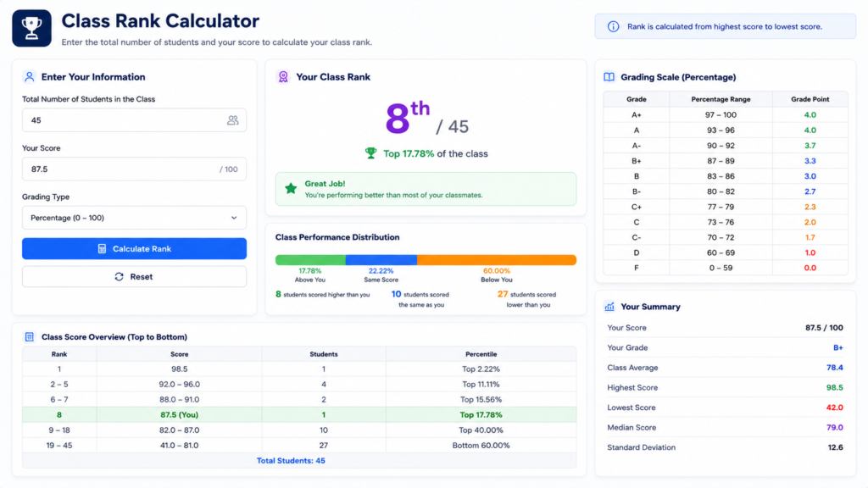Click the Bottom 60.00% percentile cell
This screenshot has height=488, width=868.
pos(481,446)
